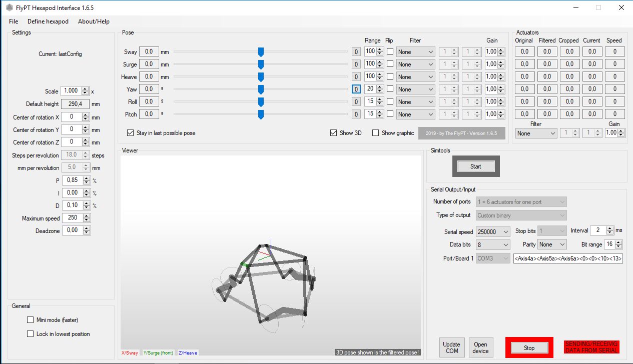Open the Sway filter dropdown
The image size is (633, 364).
click(416, 51)
